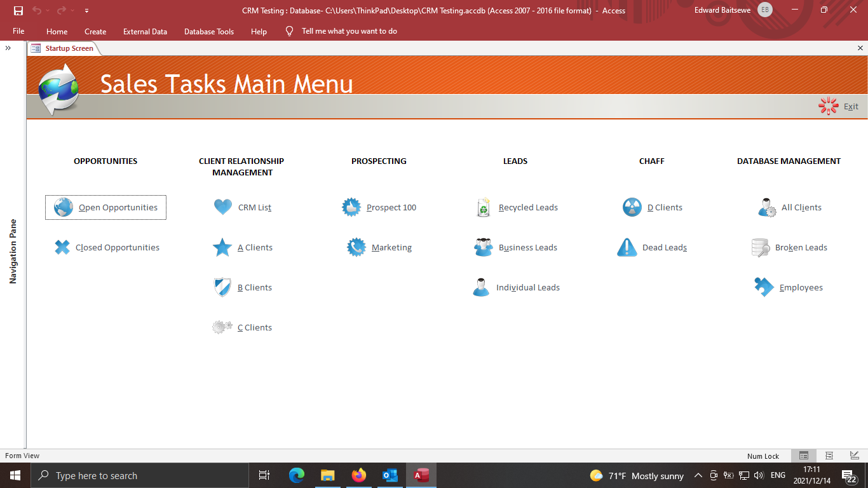The image size is (868, 488).
Task: Switch to Design View from the status bar
Action: [853, 456]
